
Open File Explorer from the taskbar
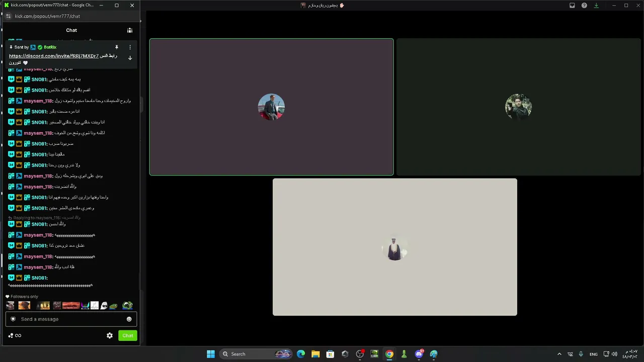[315, 354]
